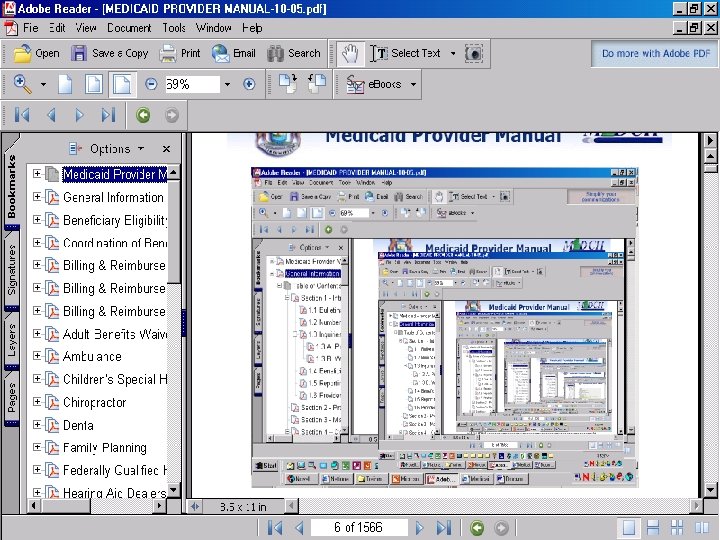The image size is (720, 540).
Task: Expand the Family Planning bookmark
Action: pos(37,447)
